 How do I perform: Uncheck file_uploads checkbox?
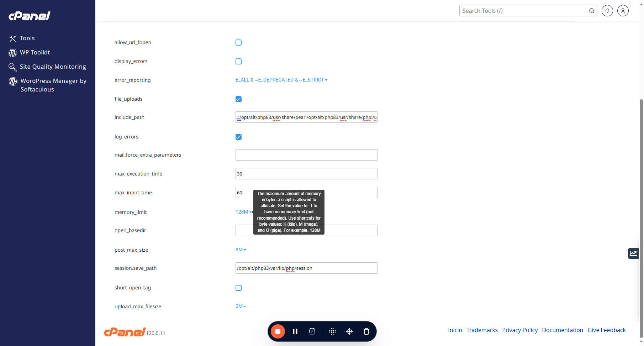(238, 99)
